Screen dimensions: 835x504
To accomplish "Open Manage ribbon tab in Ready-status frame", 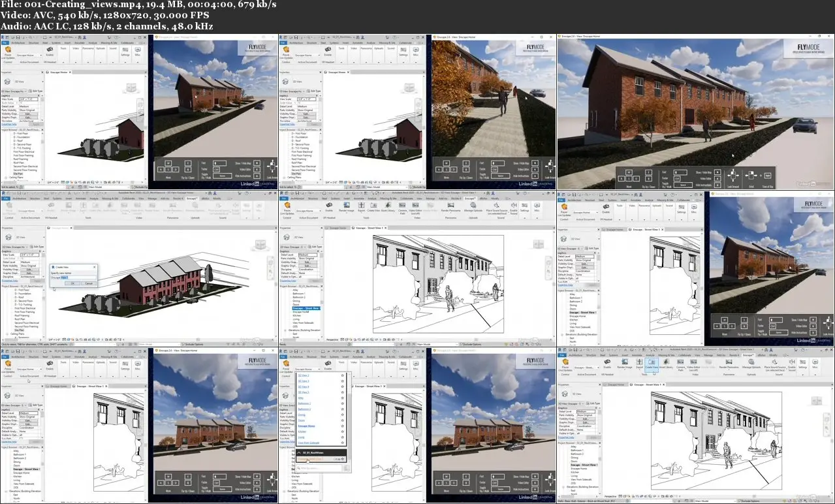I will coord(430,198).
